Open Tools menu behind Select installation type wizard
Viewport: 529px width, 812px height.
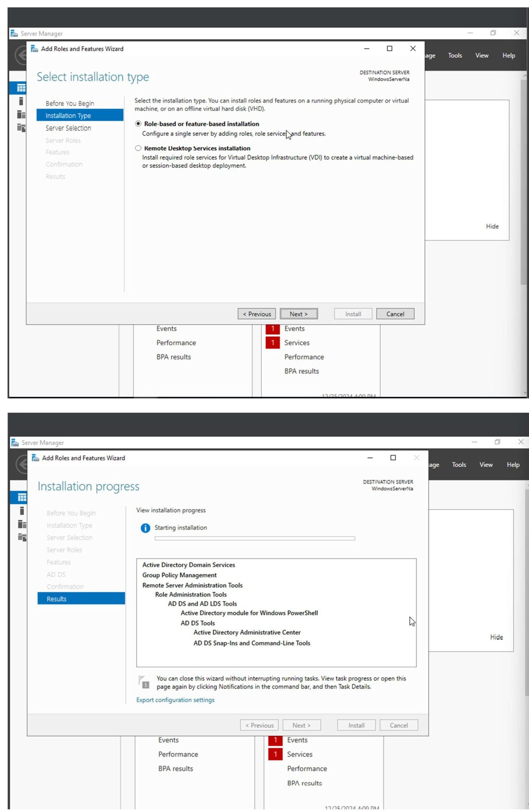(x=455, y=55)
